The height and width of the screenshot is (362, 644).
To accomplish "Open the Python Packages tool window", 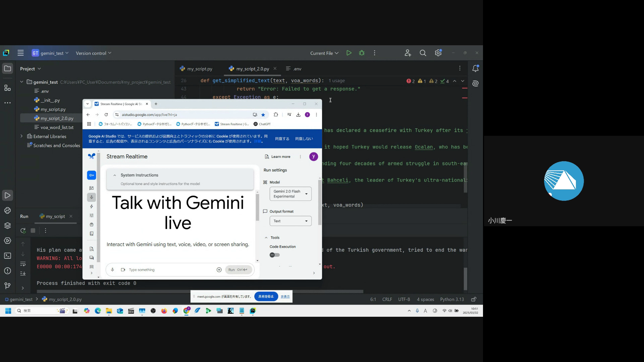I will pos(7,226).
